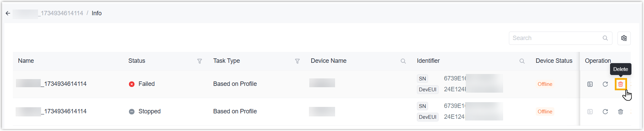This screenshot has width=644, height=131.
Task: Retry the Stopped task using refresh icon
Action: (x=605, y=112)
